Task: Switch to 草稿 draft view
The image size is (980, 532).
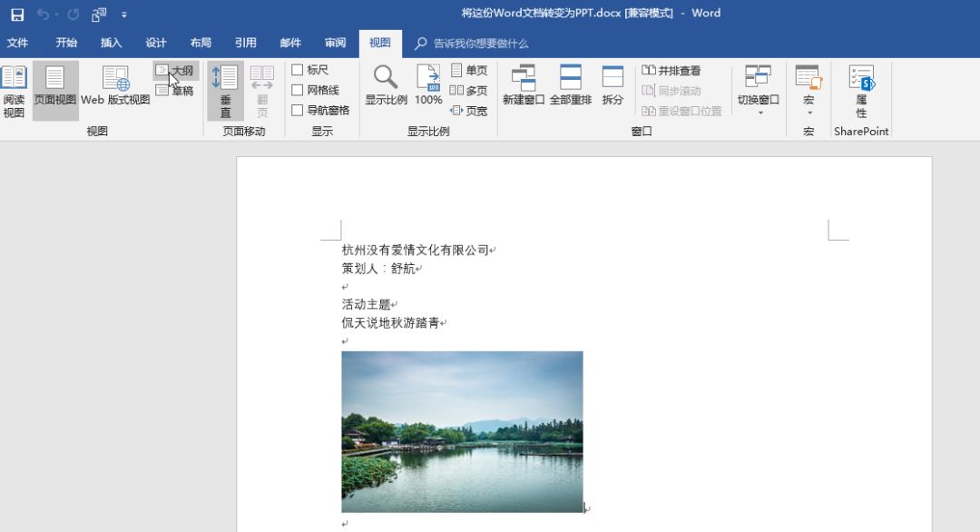Action: [178, 91]
